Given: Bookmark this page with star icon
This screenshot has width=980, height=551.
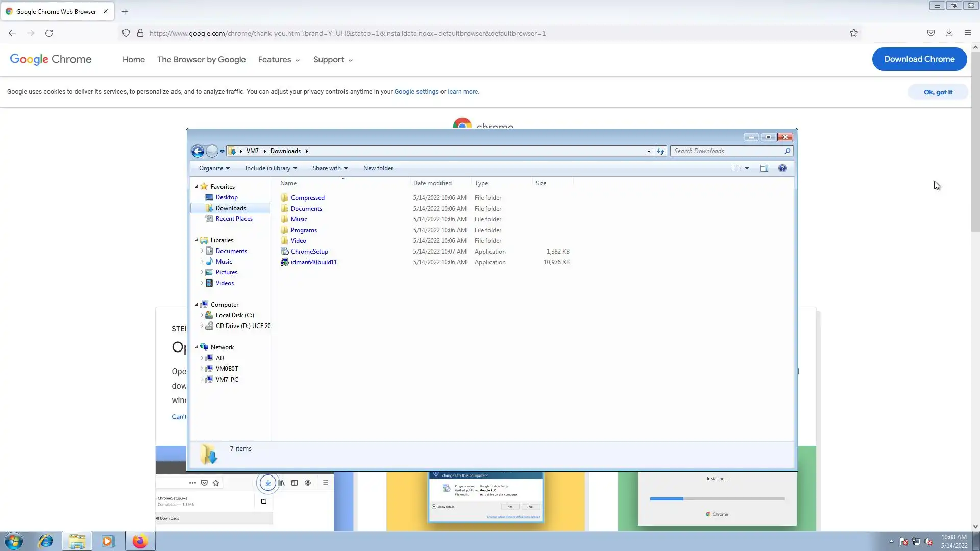Looking at the screenshot, I should click(x=854, y=33).
